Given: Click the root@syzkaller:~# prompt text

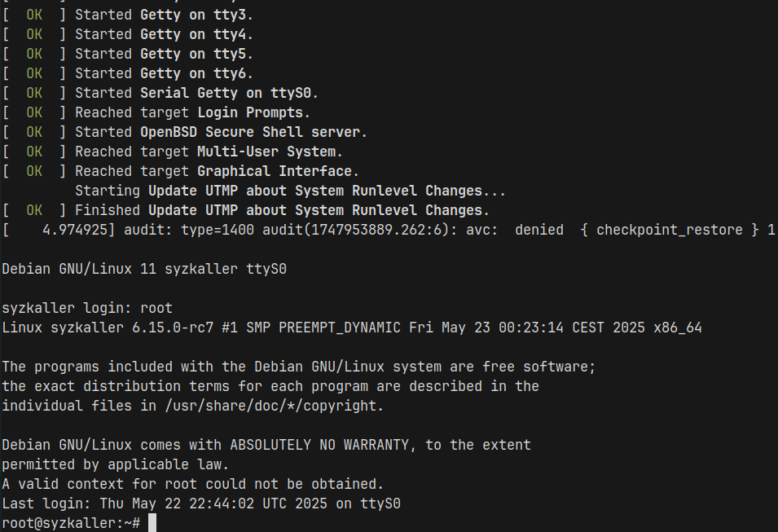Looking at the screenshot, I should pos(71,522).
